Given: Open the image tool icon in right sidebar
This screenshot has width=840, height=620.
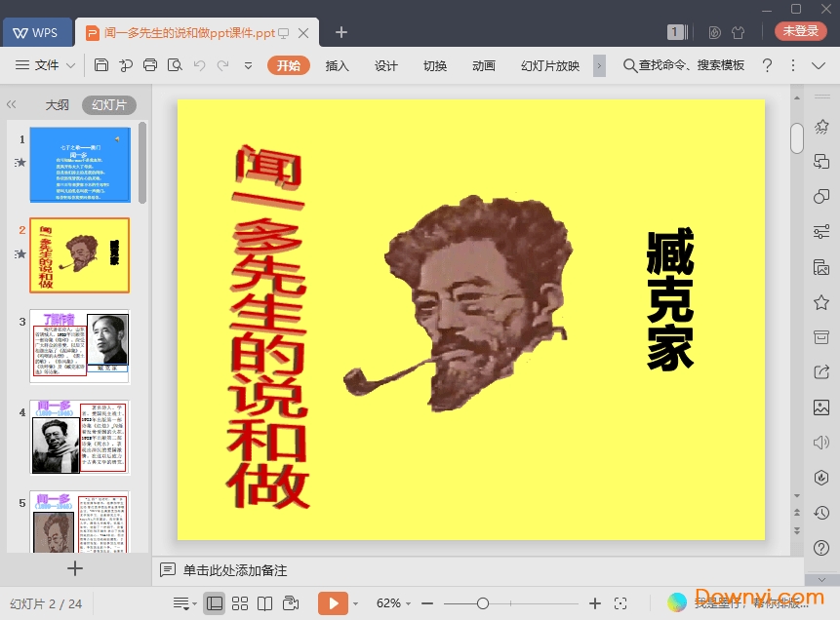Looking at the screenshot, I should coord(823,407).
